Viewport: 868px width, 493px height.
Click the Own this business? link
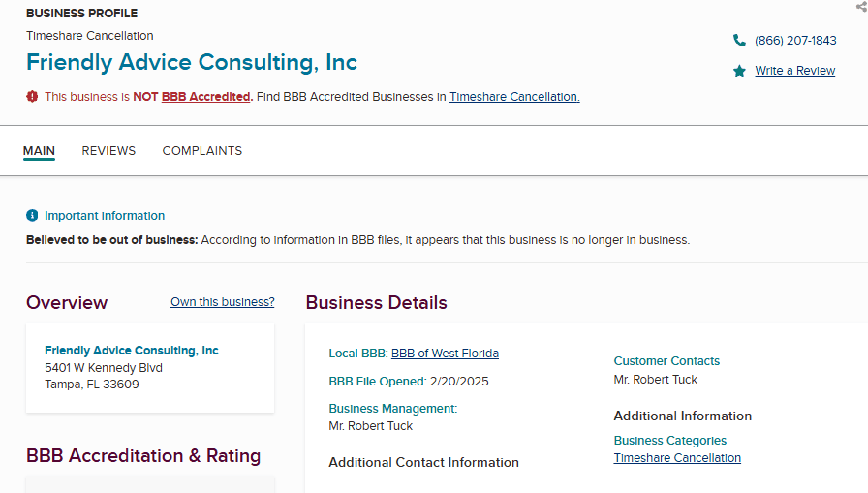[222, 302]
